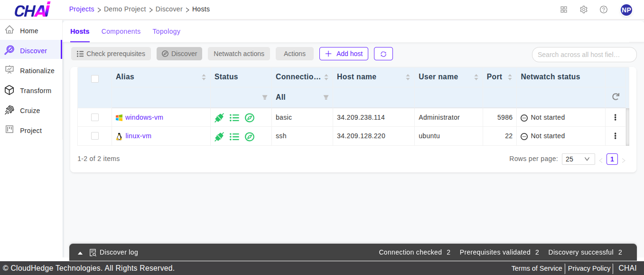
Task: Open the Status column filter
Action: point(265,97)
